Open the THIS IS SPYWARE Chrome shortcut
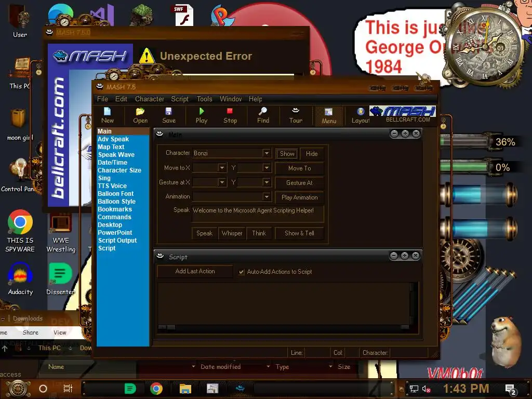The height and width of the screenshot is (399, 532). pos(20,231)
